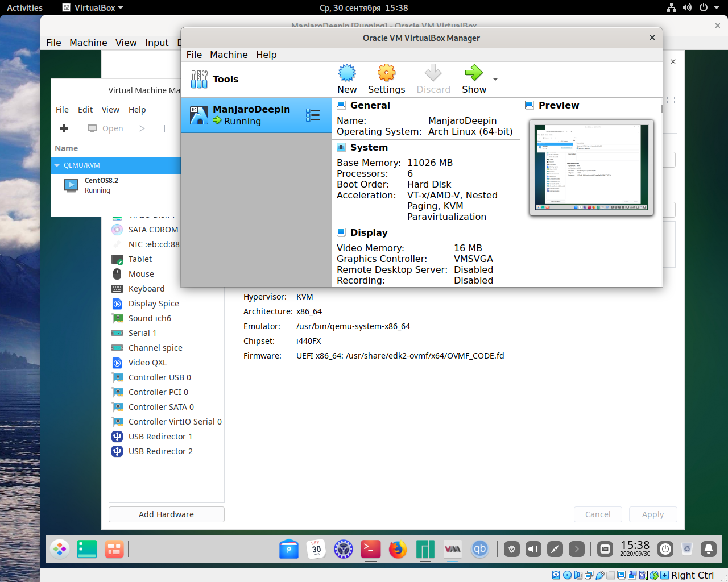Click the USB icon in the VM status bar
This screenshot has height=582, width=728.
(x=601, y=575)
